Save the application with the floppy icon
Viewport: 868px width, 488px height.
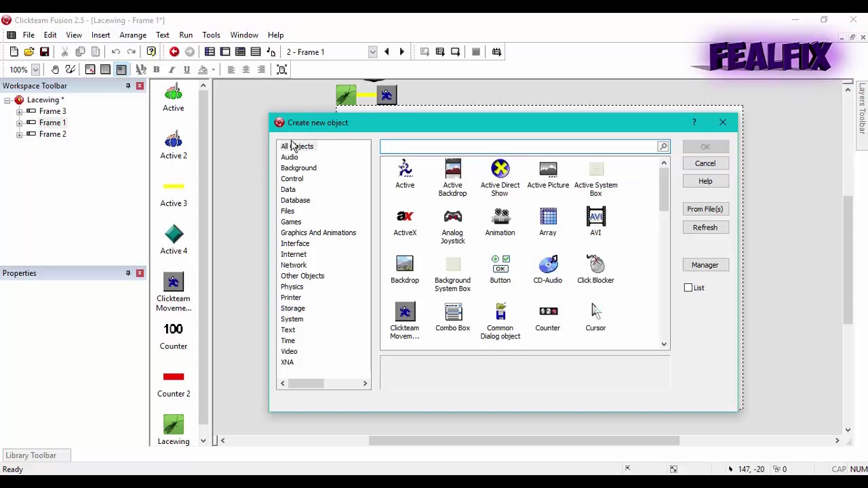tap(45, 52)
